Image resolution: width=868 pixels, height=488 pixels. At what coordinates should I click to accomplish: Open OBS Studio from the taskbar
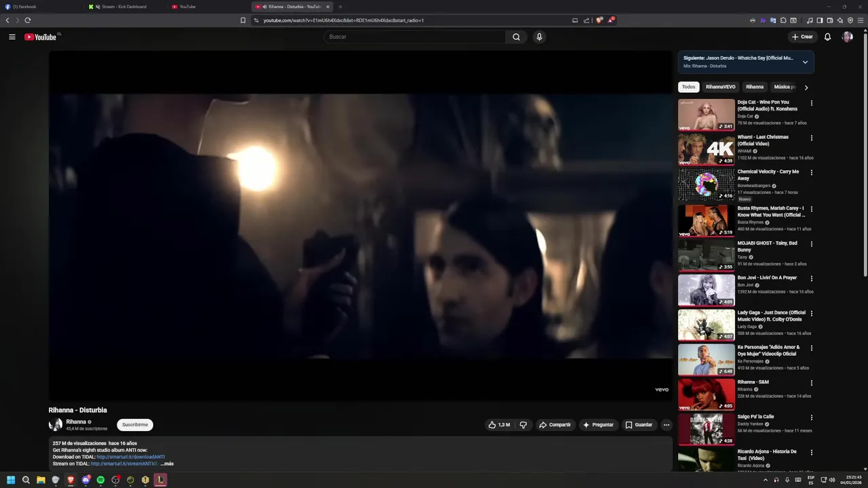pyautogui.click(x=115, y=480)
